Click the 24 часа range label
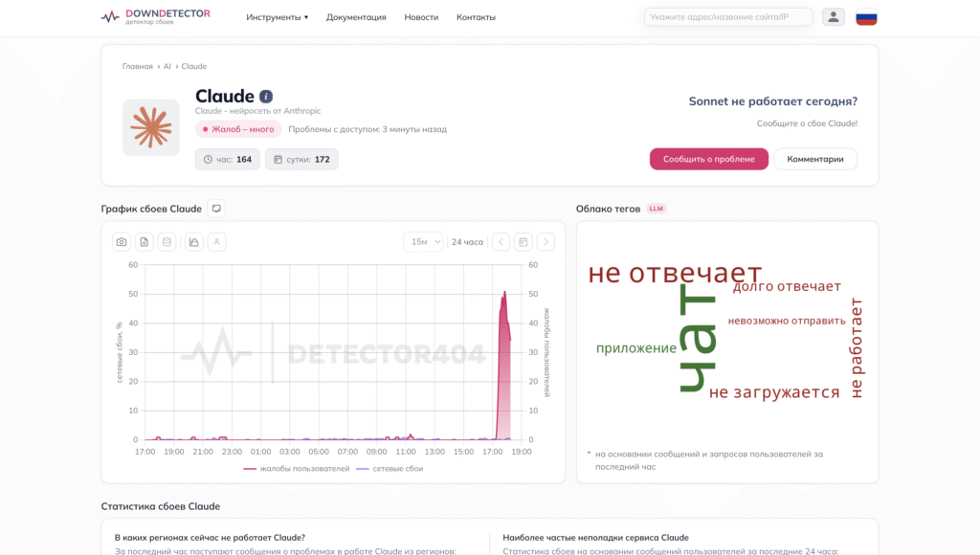Viewport: 980px width, 555px height. click(467, 242)
